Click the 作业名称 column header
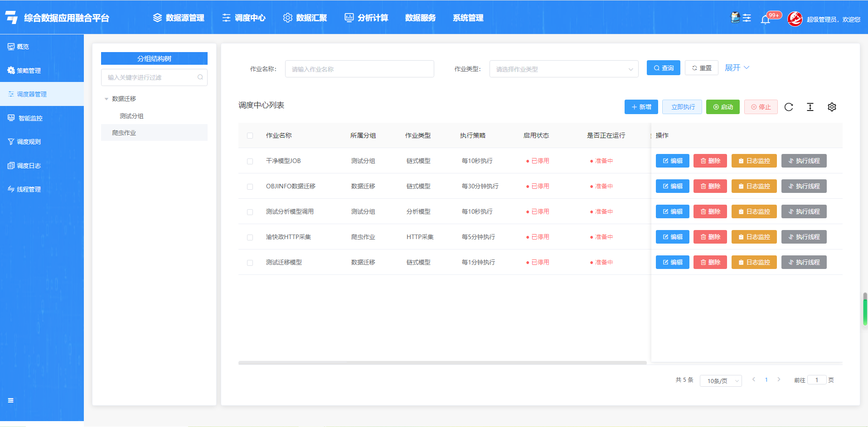868x427 pixels. pos(279,135)
